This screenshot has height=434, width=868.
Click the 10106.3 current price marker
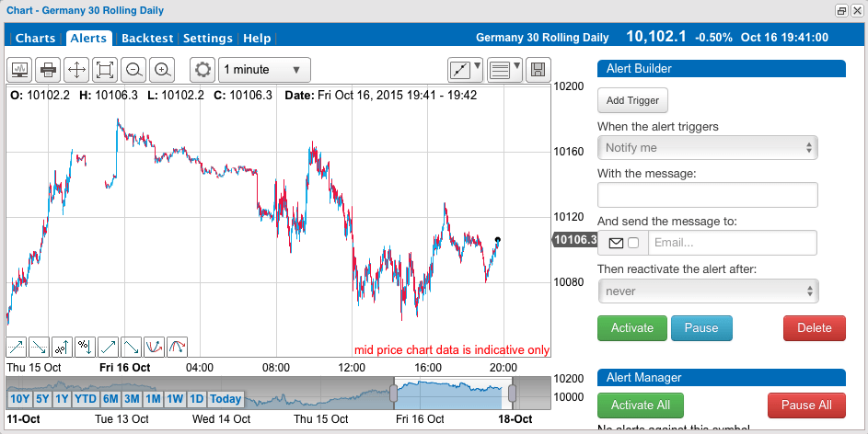pyautogui.click(x=574, y=239)
